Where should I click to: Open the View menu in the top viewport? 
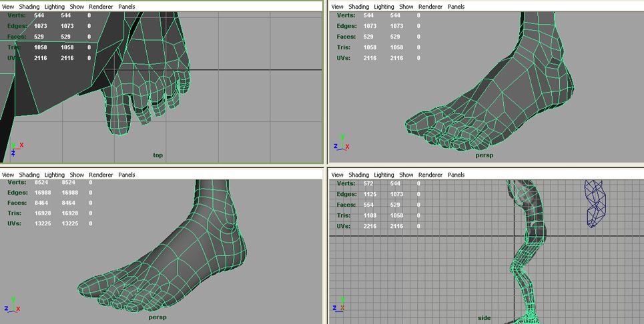(9, 7)
